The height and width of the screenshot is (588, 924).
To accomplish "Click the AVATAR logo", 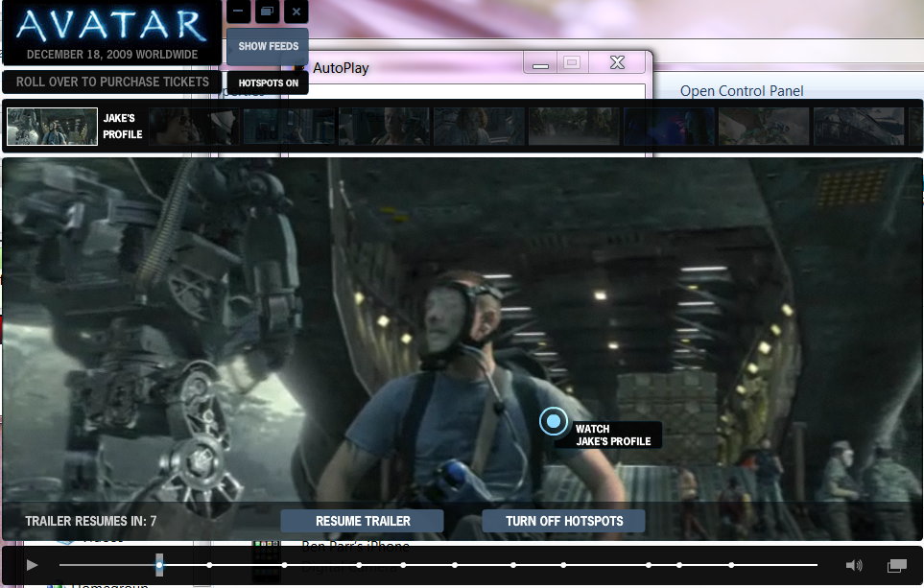I will [112, 25].
